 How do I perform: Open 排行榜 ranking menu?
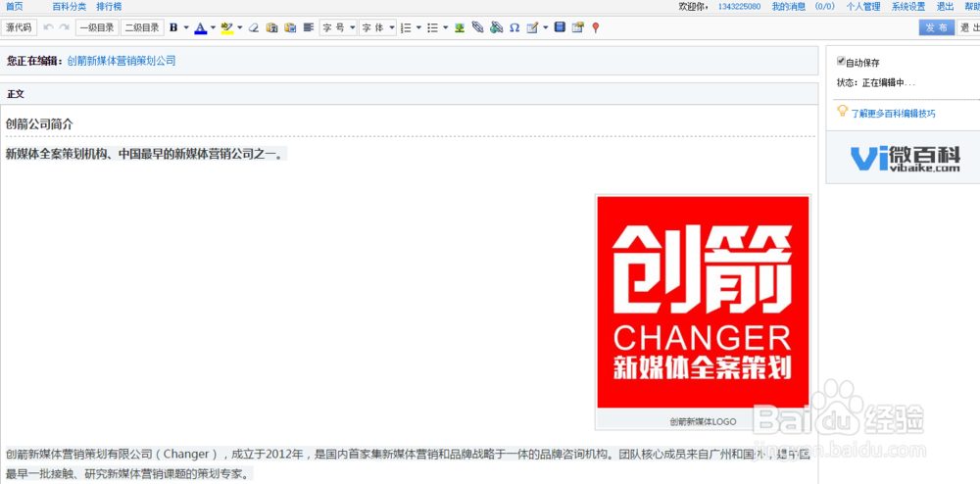110,6
